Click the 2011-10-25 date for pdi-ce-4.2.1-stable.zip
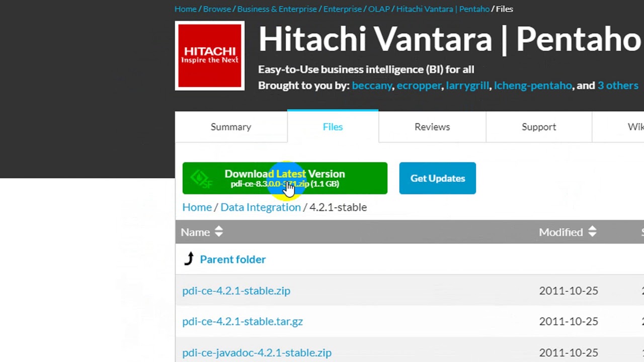The image size is (644, 362). [x=569, y=291]
